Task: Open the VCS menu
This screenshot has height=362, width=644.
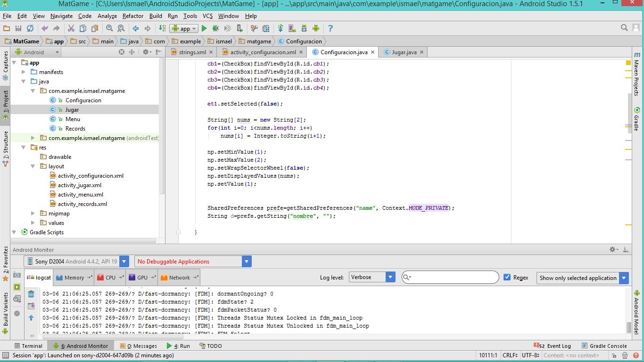Action: click(207, 16)
